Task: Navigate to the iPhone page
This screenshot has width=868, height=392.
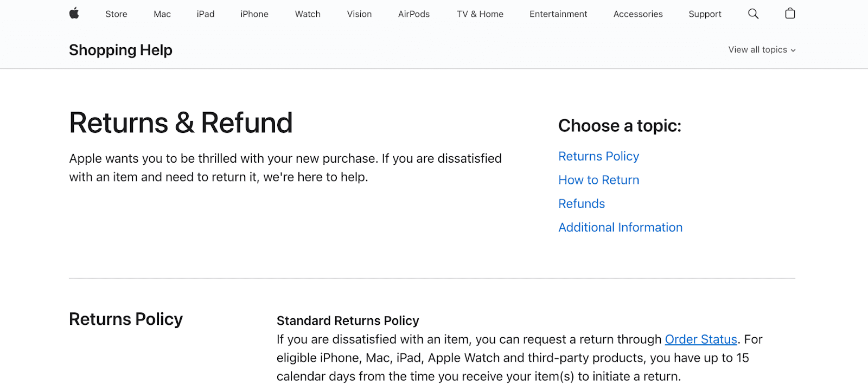Action: click(254, 14)
